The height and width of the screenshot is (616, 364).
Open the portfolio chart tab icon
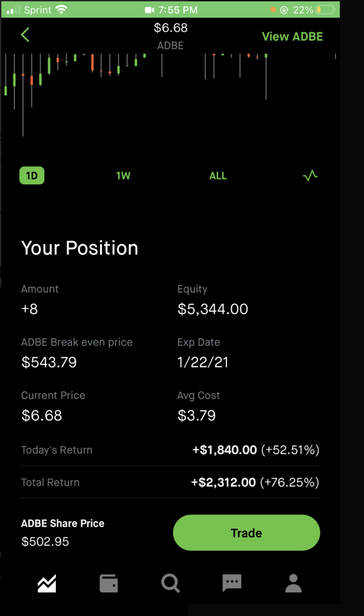(47, 583)
